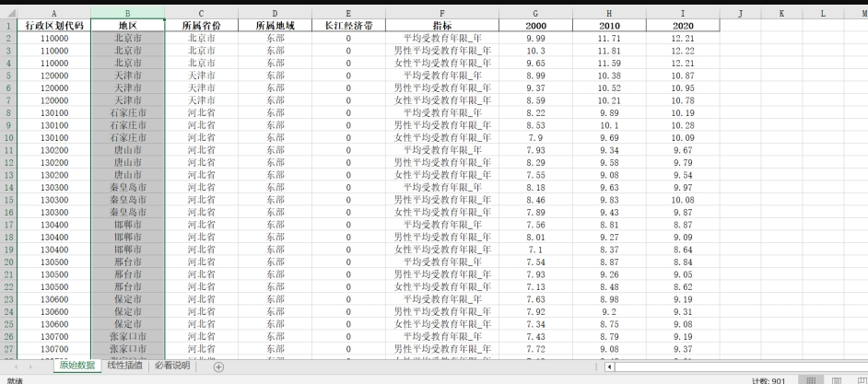This screenshot has width=868, height=384.
Task: Select cell with value 7.34
Action: click(x=535, y=324)
